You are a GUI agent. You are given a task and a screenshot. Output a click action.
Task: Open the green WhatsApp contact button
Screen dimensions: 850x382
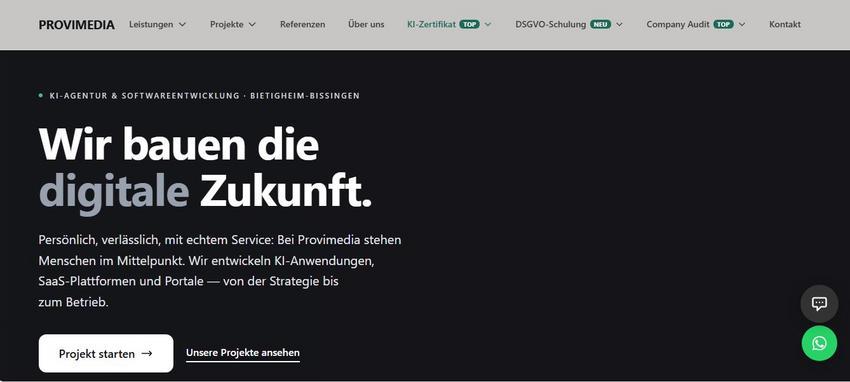click(x=819, y=343)
